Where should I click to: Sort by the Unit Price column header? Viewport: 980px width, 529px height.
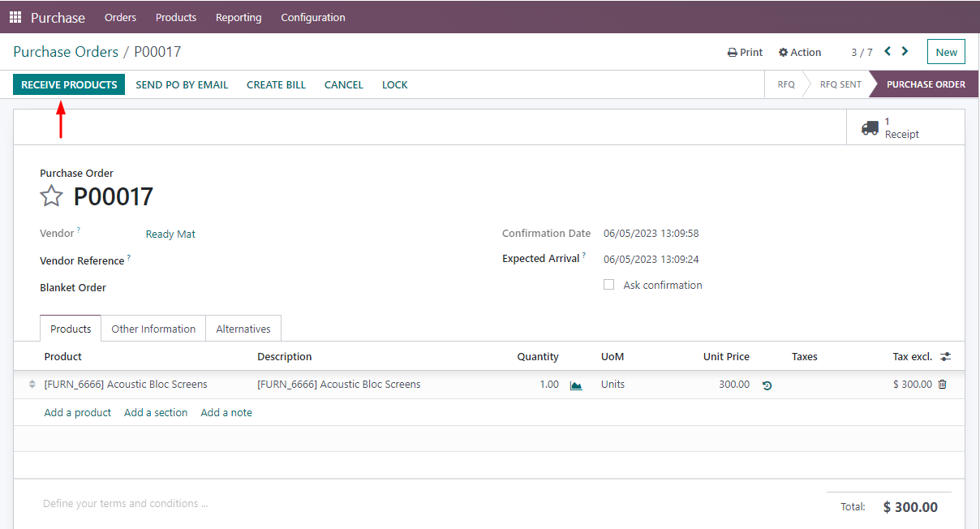tap(726, 356)
